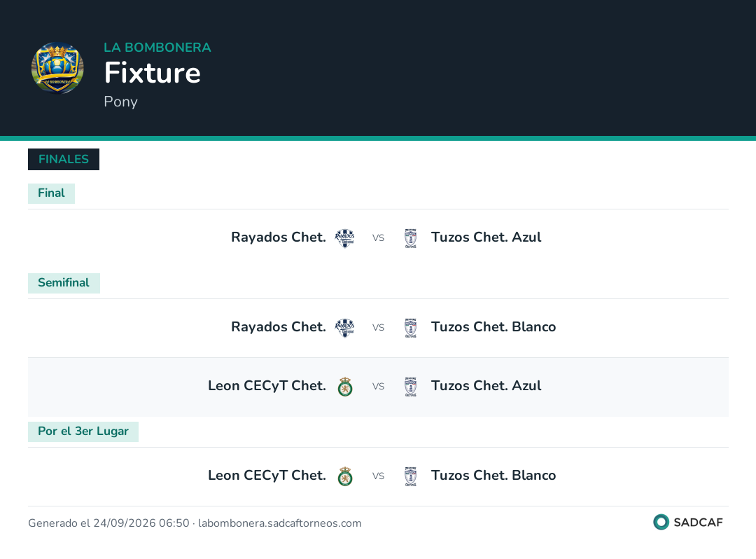
Task: Open the Tuzos Chet. Azul team in Final
Action: coord(486,237)
